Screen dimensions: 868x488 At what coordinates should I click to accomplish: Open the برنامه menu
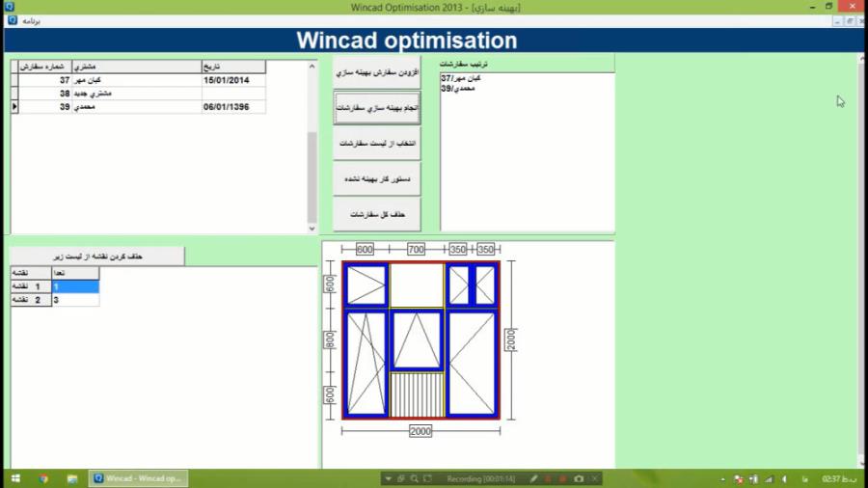(32, 19)
